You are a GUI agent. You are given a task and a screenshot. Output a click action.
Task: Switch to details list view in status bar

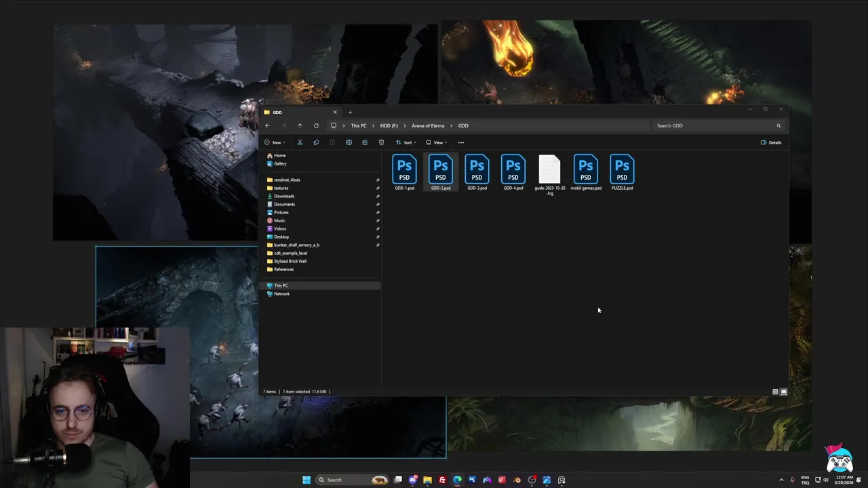[x=776, y=392]
